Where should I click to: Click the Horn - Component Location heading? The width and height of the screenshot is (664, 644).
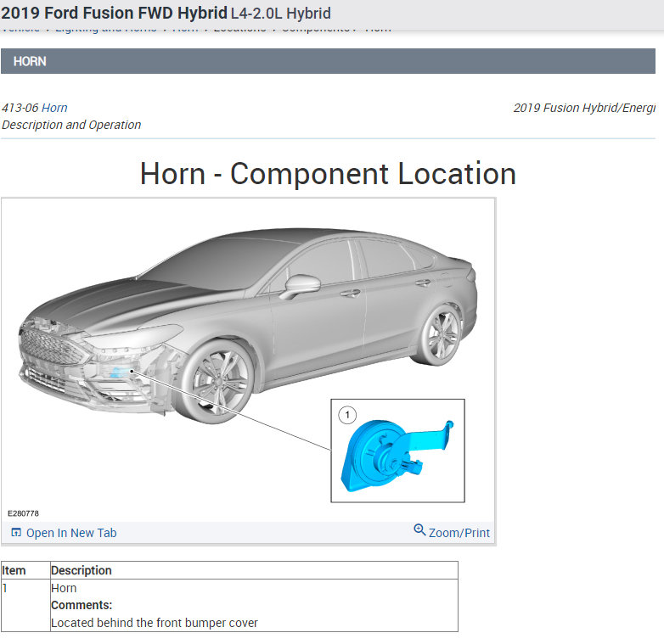(328, 174)
